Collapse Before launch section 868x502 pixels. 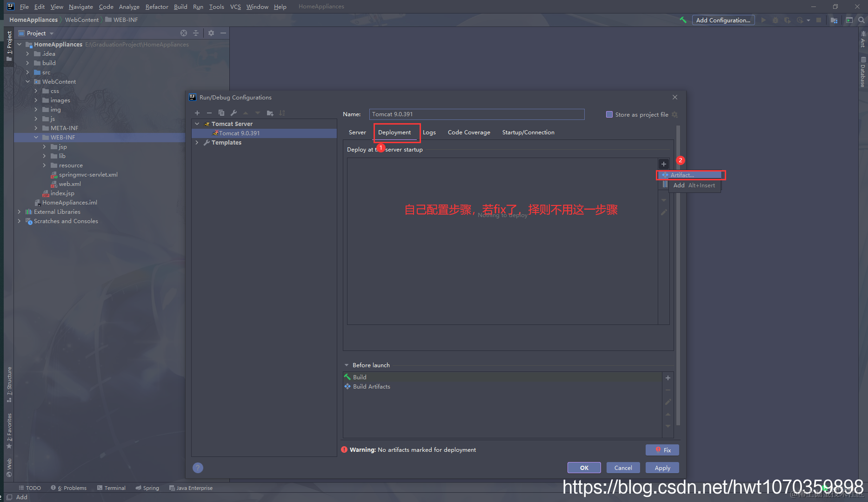pos(347,365)
